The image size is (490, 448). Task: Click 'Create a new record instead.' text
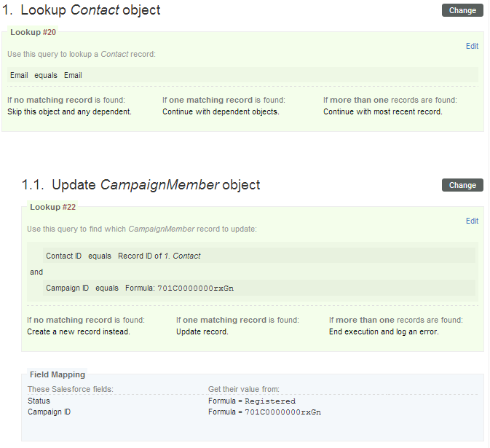click(x=79, y=331)
